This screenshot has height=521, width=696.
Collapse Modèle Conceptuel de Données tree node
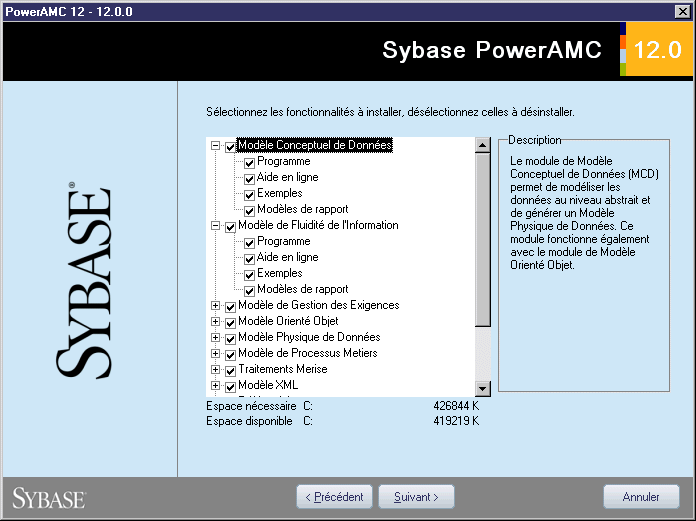(x=215, y=146)
